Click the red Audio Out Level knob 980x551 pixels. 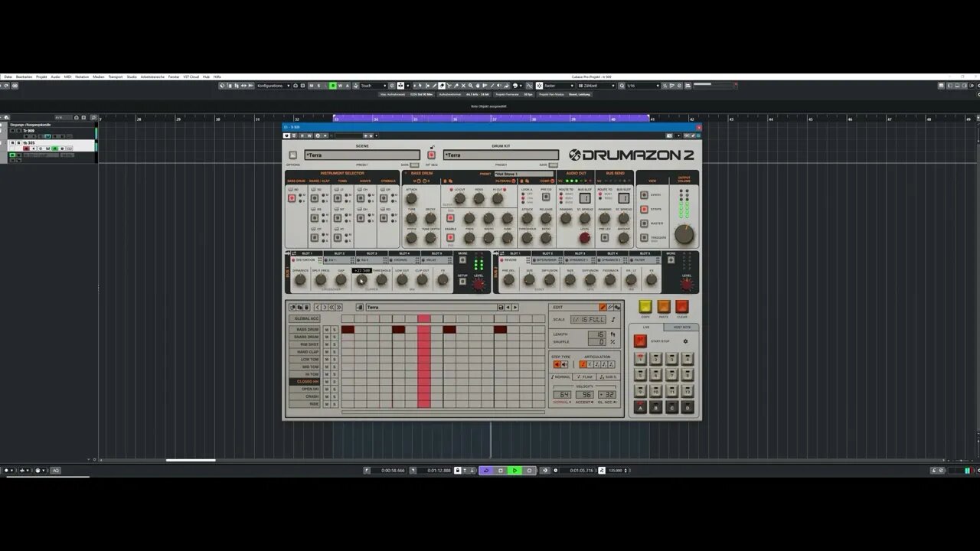coord(584,237)
